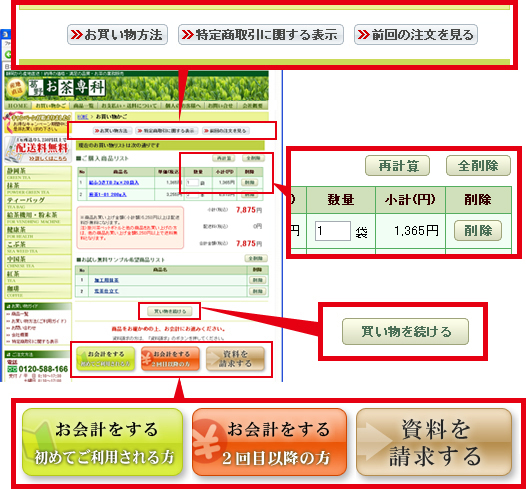Click the enlarged 再計算 button
Image resolution: width=526 pixels, height=489 pixels.
pos(397,166)
